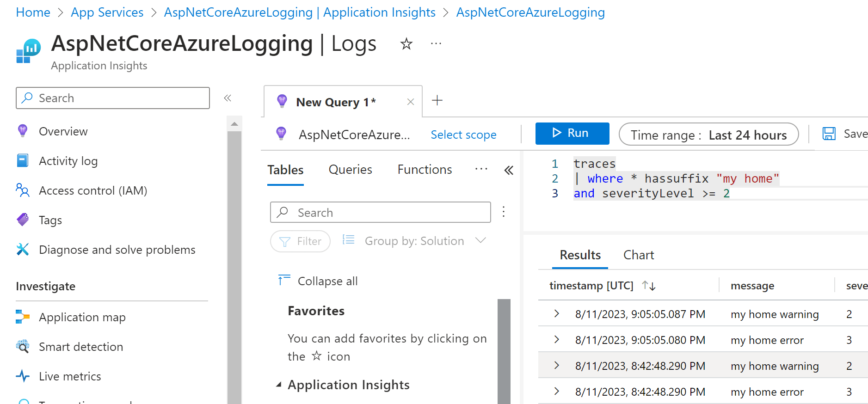Click the Select scope link

[x=463, y=135]
